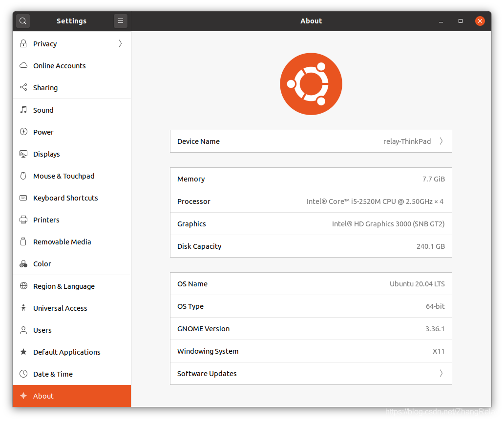Click the Ubuntu logo image

pos(311,83)
